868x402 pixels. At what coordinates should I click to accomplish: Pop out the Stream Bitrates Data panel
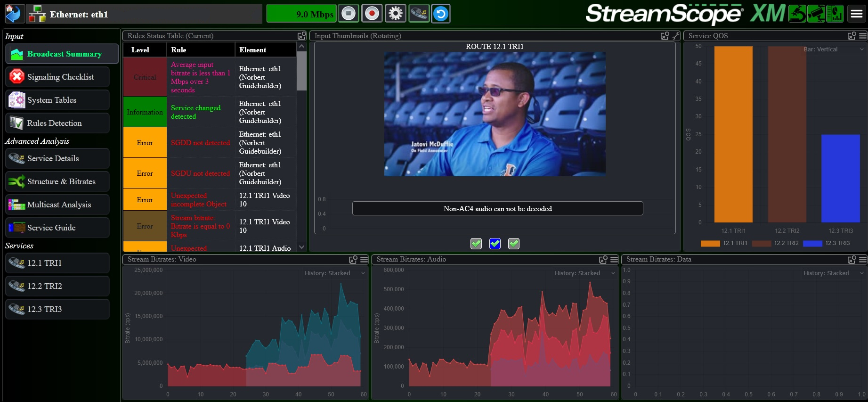[852, 260]
